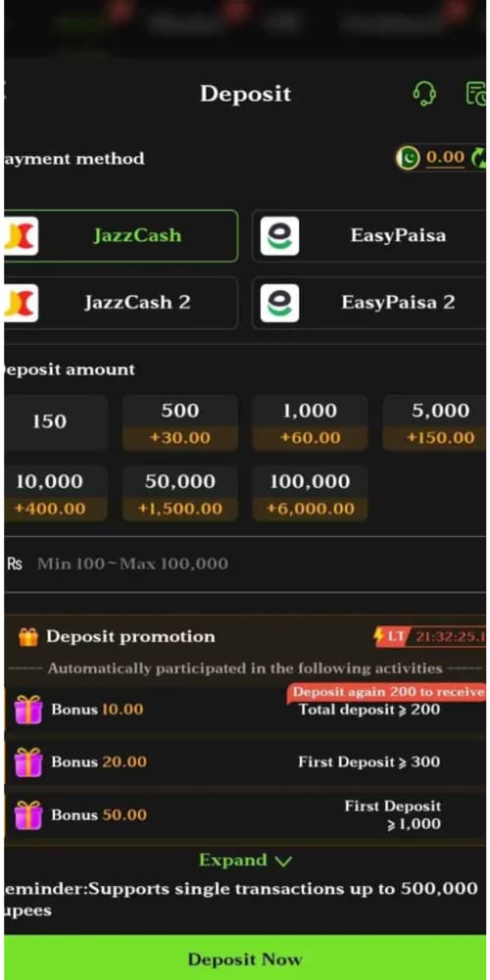Viewport: 490px width, 980px height.
Task: Select the 100,000 deposit amount
Action: (310, 494)
